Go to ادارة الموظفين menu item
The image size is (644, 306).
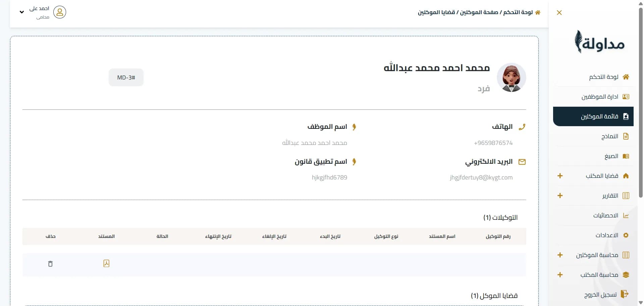[593, 97]
